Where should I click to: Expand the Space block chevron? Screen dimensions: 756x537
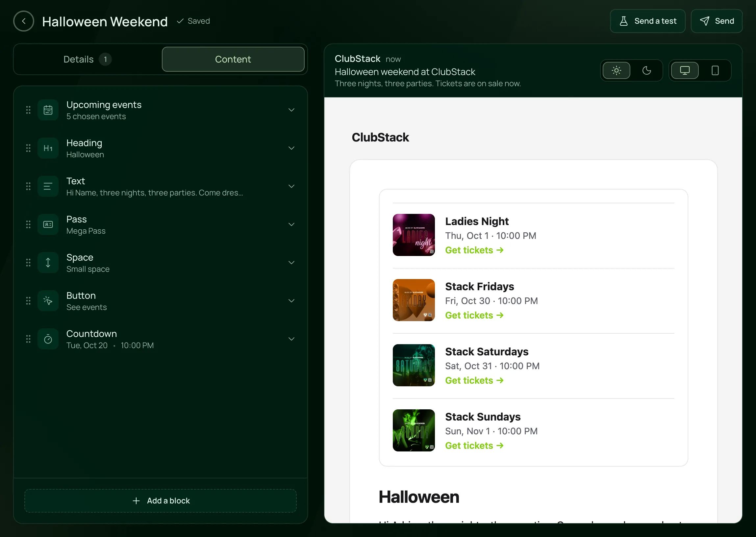point(291,263)
